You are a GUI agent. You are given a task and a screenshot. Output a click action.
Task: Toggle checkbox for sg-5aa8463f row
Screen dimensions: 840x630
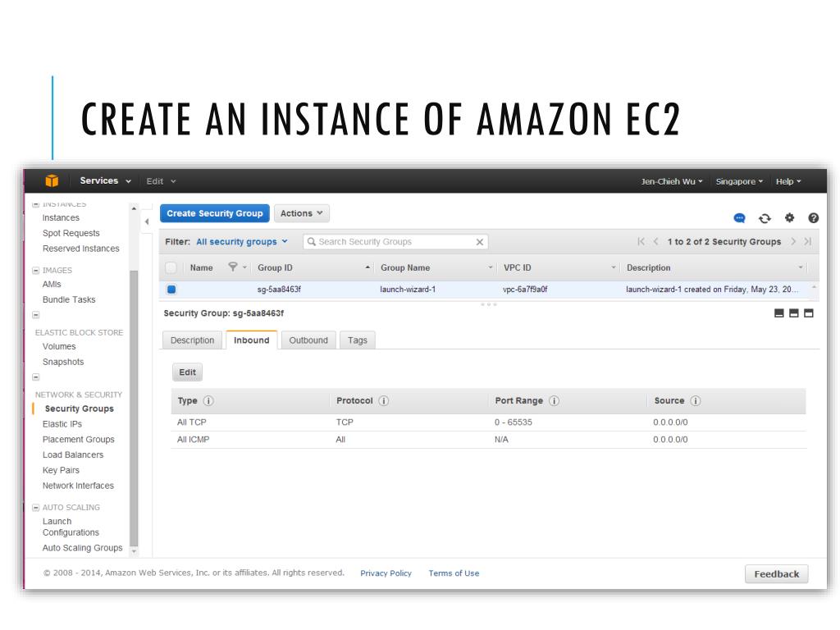171,290
